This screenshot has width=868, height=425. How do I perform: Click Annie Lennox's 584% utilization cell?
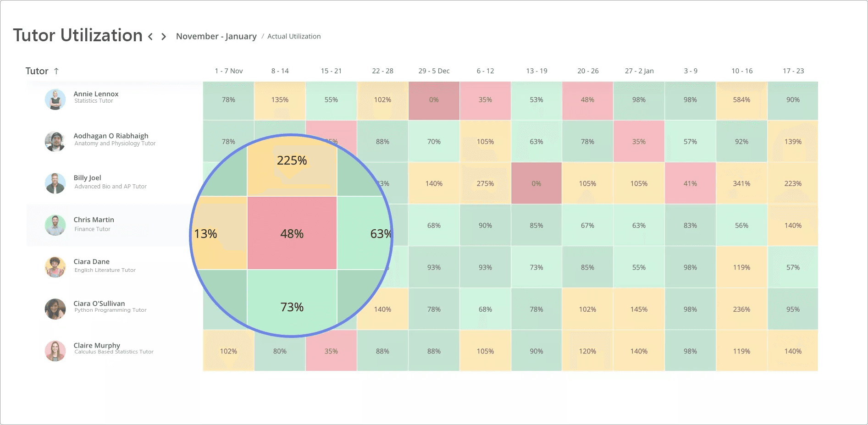point(741,100)
